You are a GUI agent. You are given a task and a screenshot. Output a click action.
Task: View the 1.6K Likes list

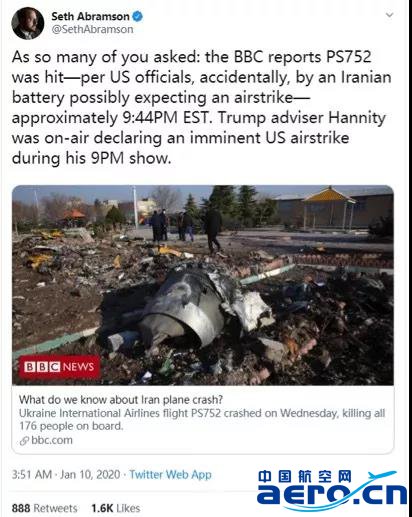pyautogui.click(x=116, y=508)
